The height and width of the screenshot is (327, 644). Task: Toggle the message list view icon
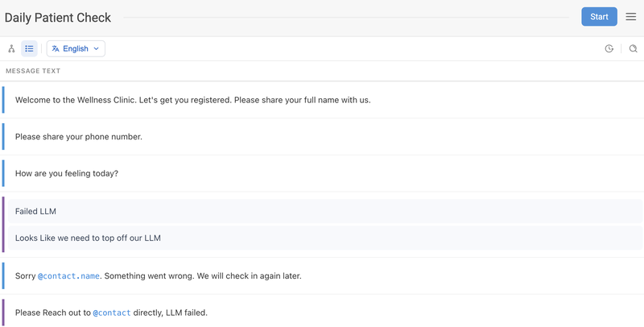pos(29,49)
